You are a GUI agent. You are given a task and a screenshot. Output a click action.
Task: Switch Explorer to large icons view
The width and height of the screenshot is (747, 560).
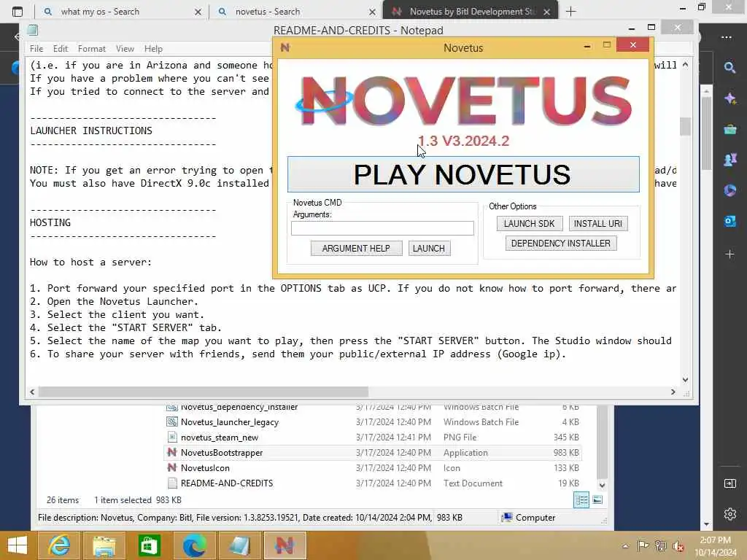point(597,500)
